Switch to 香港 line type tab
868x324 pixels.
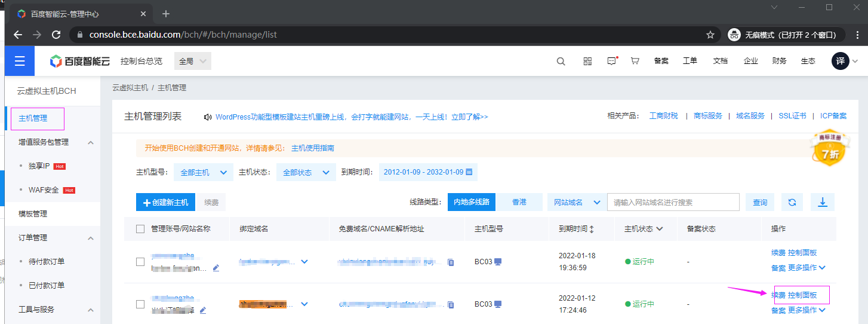[x=519, y=203]
